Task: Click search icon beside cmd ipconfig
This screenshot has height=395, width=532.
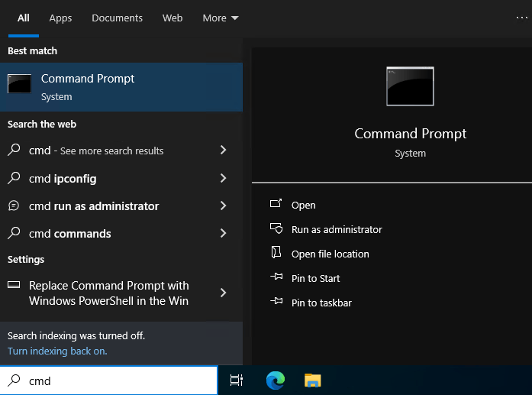Action: [14, 177]
